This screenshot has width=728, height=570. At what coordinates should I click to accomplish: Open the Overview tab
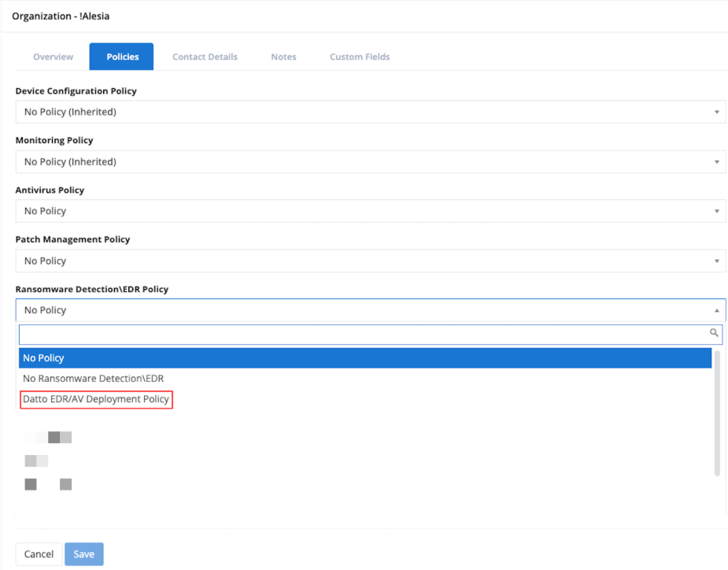tap(53, 57)
